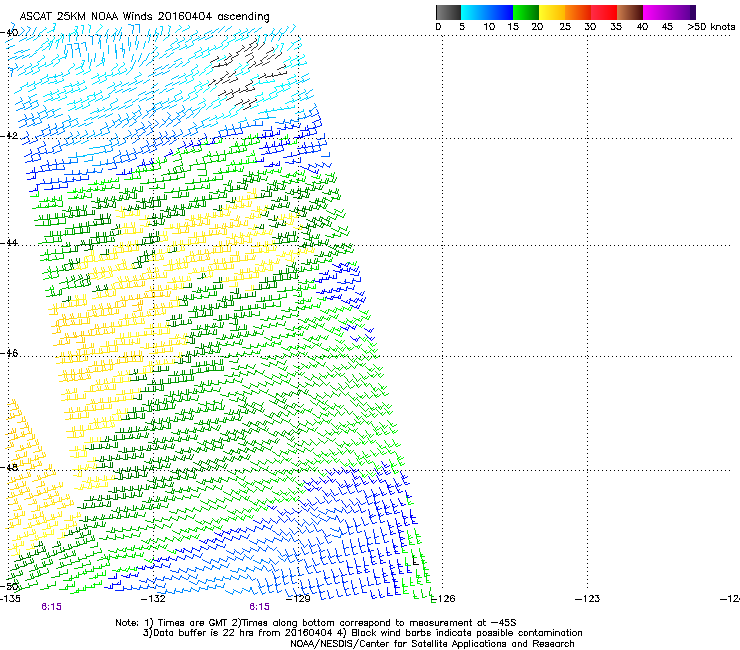
Task: Click the '>50 knots' legend label
Action: click(711, 27)
